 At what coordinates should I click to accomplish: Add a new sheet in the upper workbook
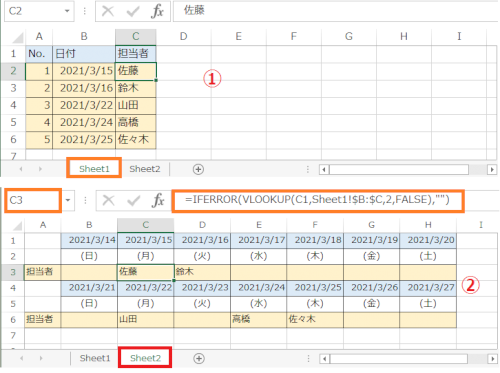coord(198,169)
